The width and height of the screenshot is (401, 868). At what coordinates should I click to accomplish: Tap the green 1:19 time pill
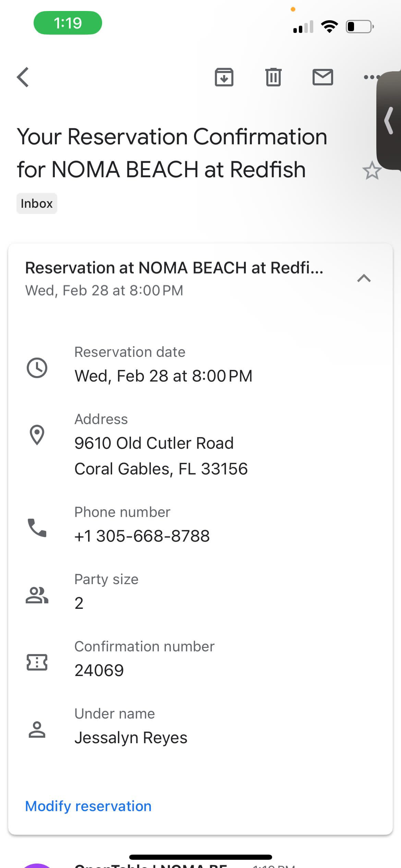click(x=68, y=23)
